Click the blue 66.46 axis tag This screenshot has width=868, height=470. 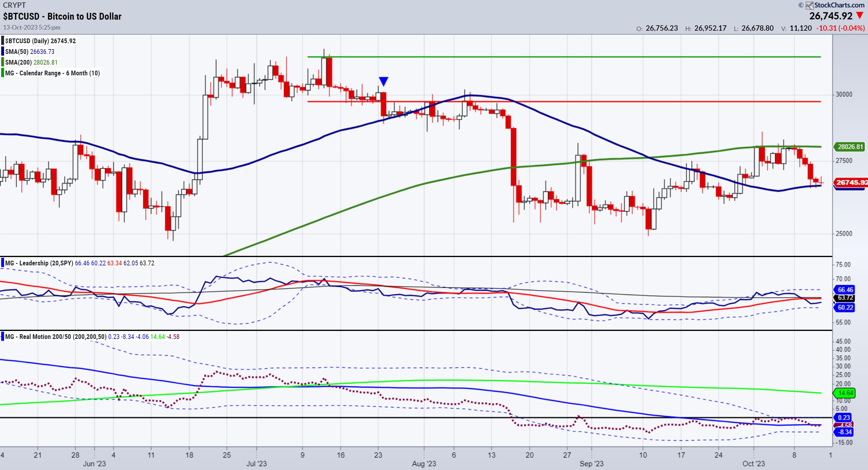tap(845, 290)
